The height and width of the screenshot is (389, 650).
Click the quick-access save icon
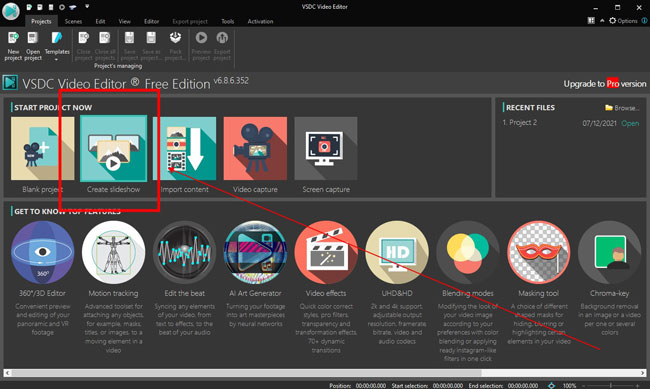pyautogui.click(x=51, y=7)
